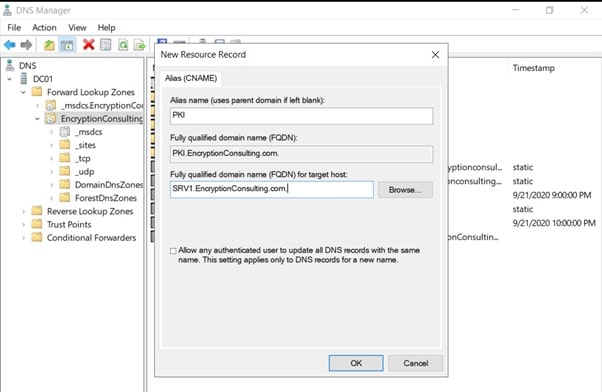Click the green Refresh toolbar icon
This screenshot has height=392, width=602.
(123, 45)
